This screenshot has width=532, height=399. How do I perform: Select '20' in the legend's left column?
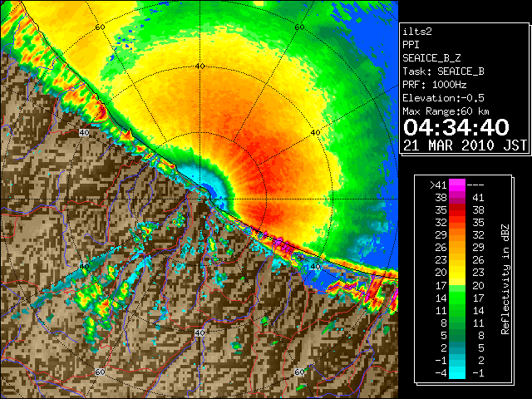[441, 273]
